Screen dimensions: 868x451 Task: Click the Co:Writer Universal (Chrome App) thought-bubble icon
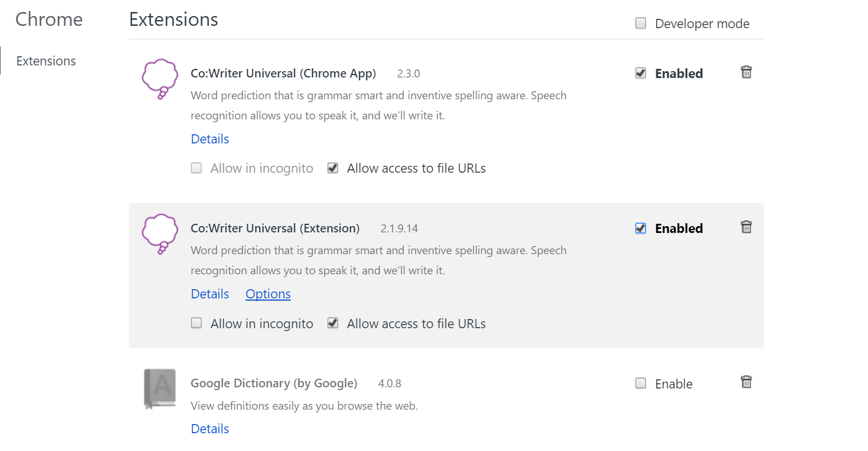pyautogui.click(x=159, y=79)
